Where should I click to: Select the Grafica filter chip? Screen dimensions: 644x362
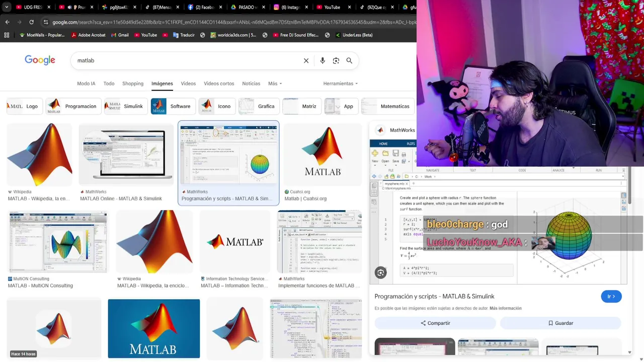pos(259,106)
